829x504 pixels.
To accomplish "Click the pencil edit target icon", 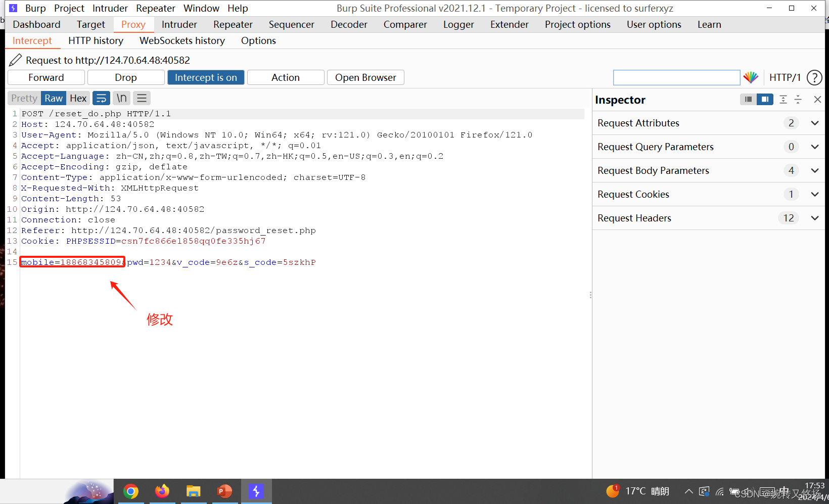I will pyautogui.click(x=16, y=60).
